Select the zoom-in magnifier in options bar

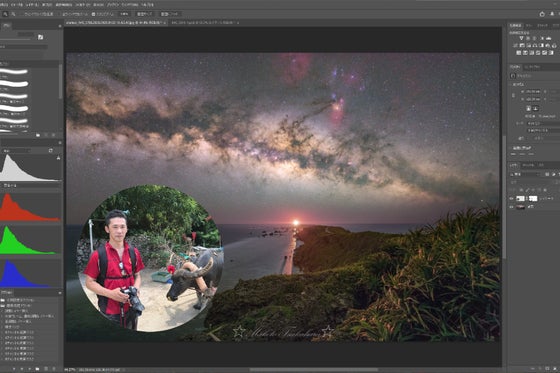5,14
